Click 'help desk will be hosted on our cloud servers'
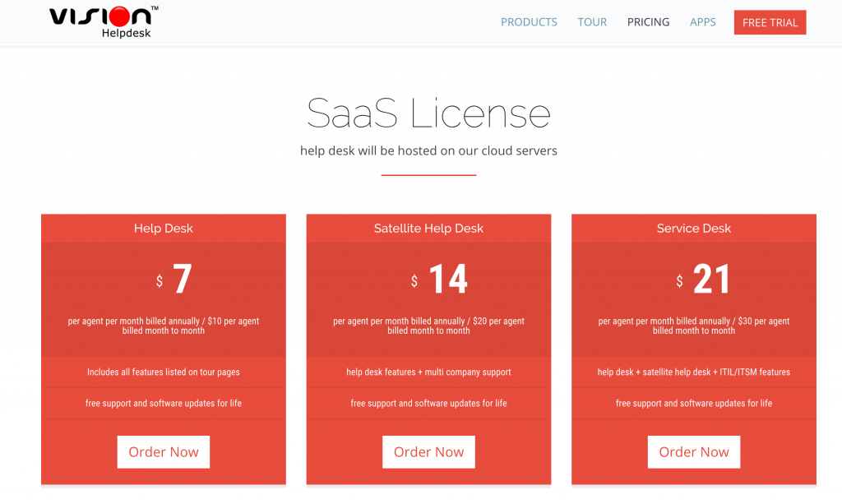This screenshot has height=504, width=842. coord(428,150)
